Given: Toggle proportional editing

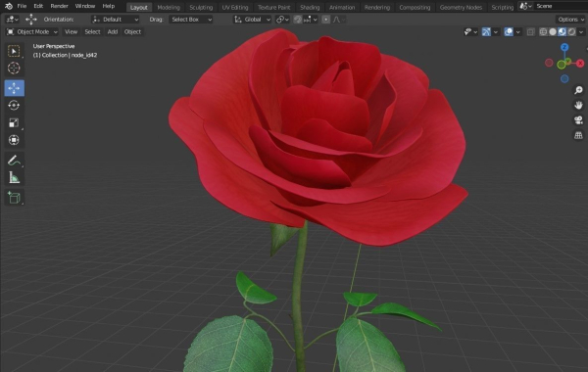Looking at the screenshot, I should pos(326,20).
